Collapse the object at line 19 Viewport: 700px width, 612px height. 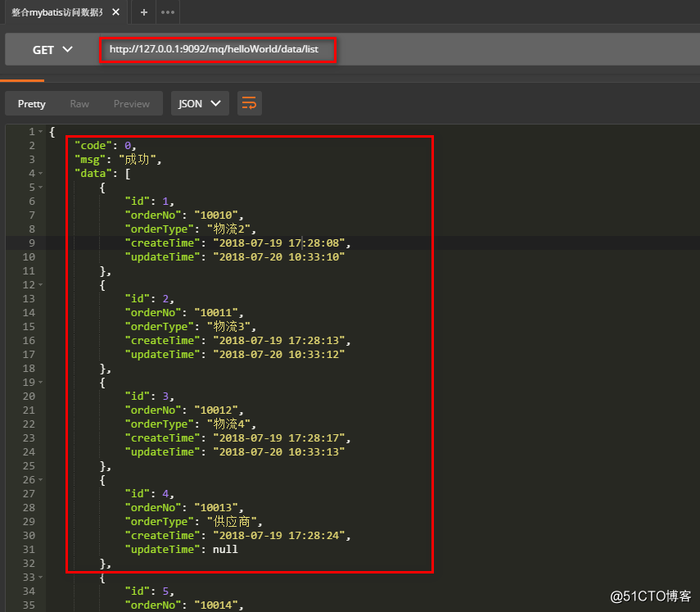[41, 383]
